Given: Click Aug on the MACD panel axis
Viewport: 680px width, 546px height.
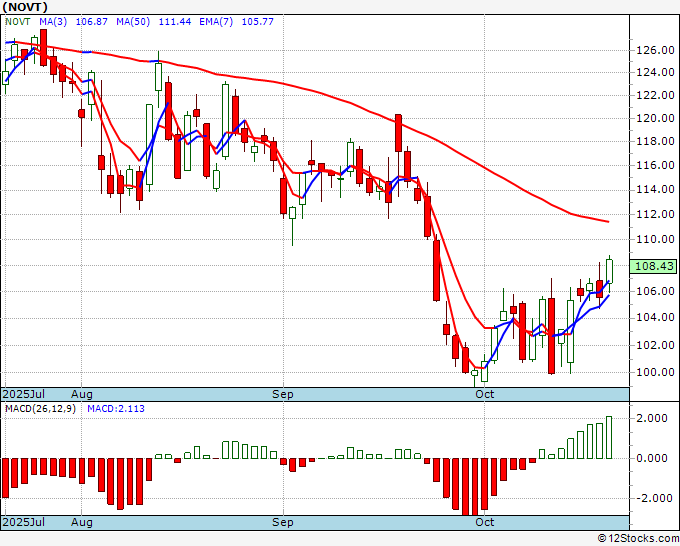Looking at the screenshot, I should (x=82, y=522).
